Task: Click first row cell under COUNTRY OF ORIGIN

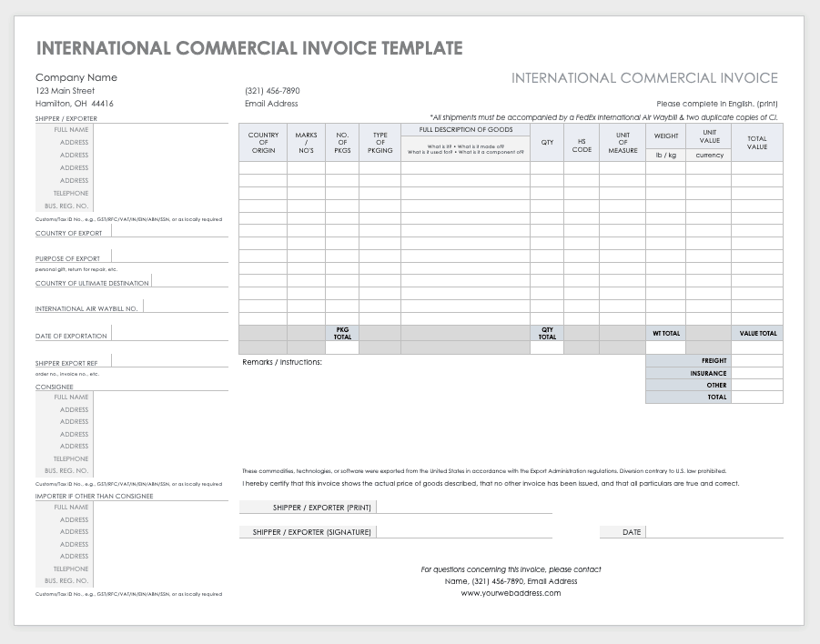Action: pos(263,167)
